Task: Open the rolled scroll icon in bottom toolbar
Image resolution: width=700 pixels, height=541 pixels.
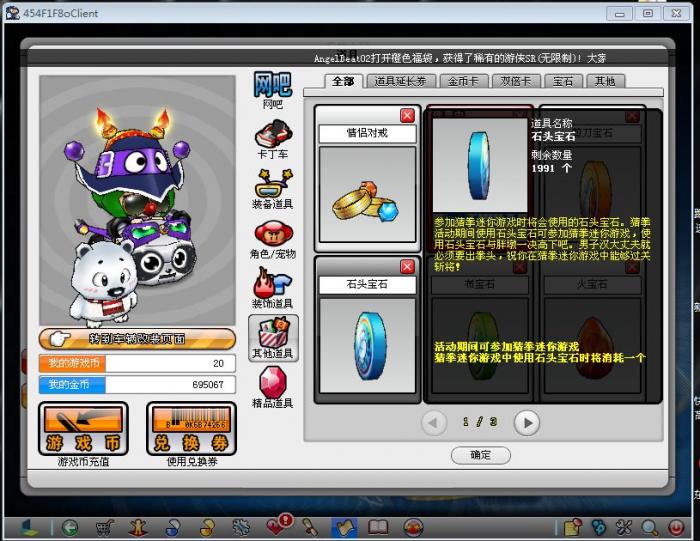Action: [x=310, y=528]
